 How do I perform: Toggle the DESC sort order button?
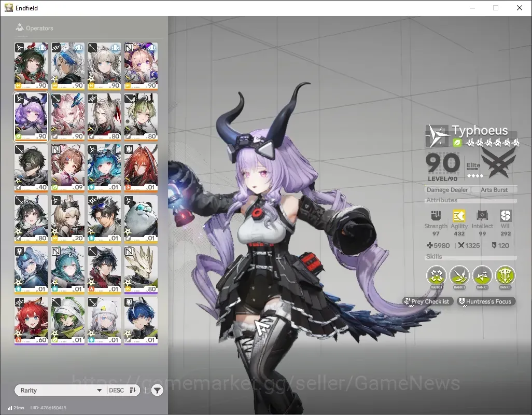tap(122, 390)
